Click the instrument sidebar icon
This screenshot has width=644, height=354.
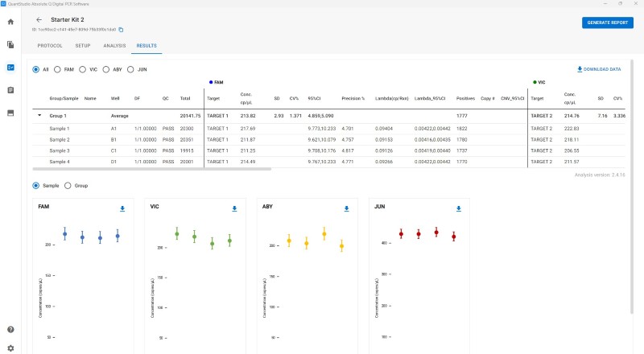pyautogui.click(x=10, y=113)
